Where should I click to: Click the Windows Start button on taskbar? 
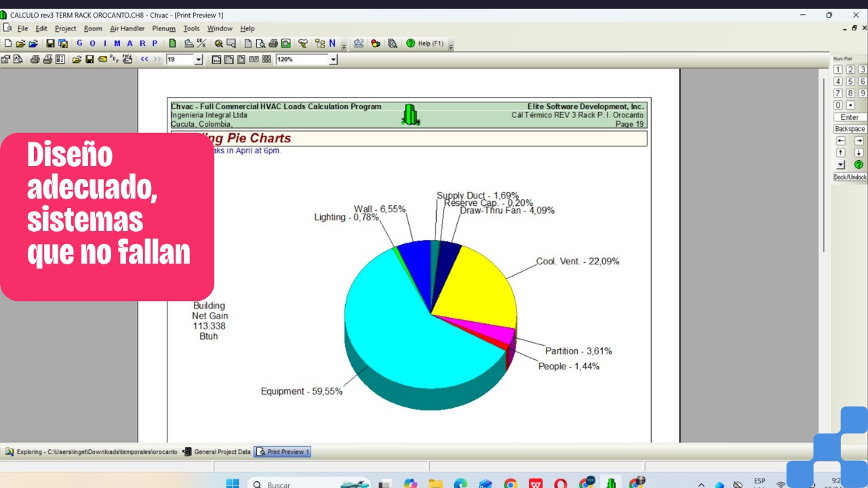(x=232, y=484)
